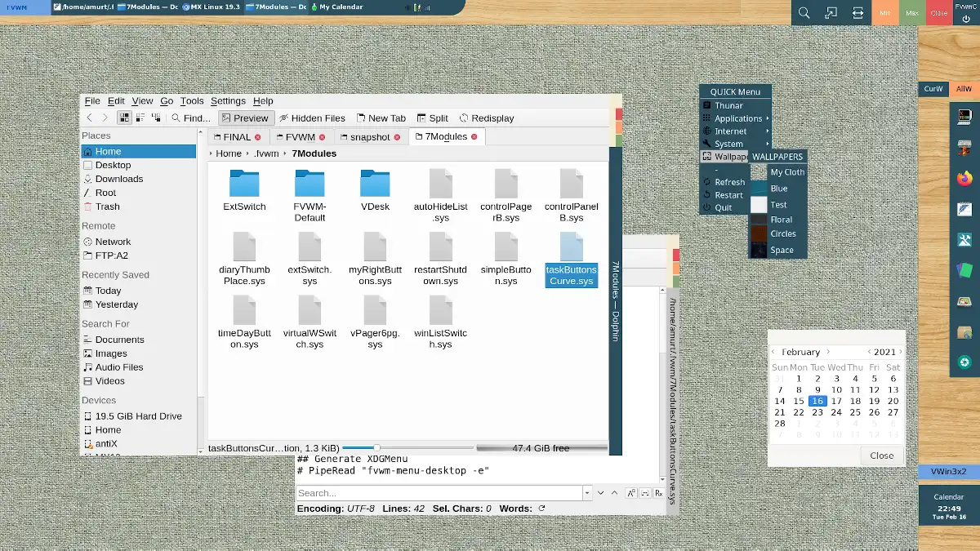This screenshot has width=980, height=551.
Task: Open the search history dropdown arrow
Action: tap(587, 493)
